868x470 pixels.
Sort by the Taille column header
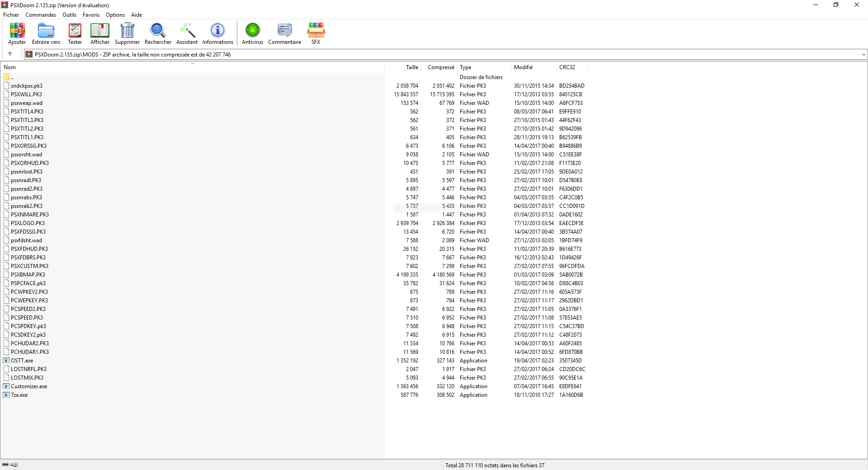[403, 67]
